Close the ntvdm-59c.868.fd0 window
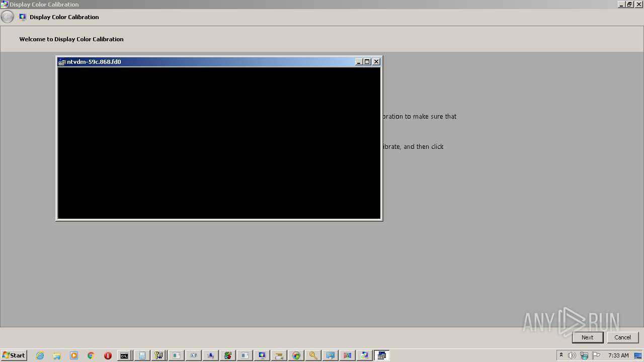This screenshot has width=644, height=362. [376, 62]
